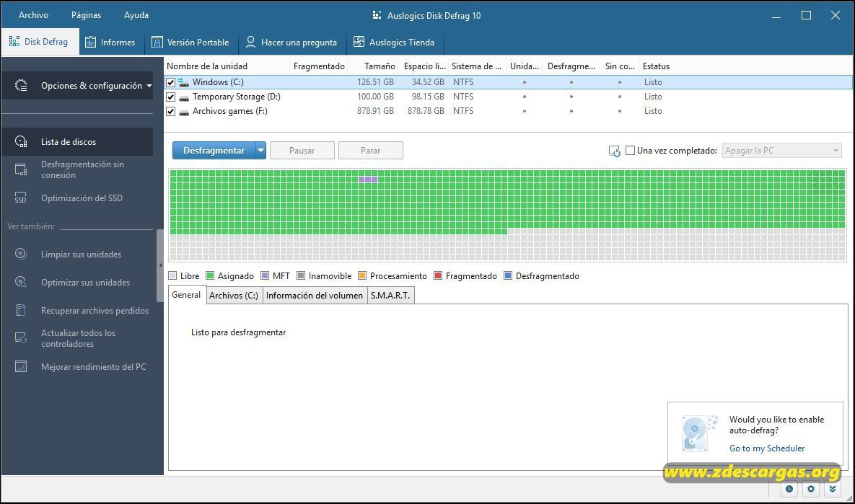Sort by Espacio li... column header

tap(424, 66)
